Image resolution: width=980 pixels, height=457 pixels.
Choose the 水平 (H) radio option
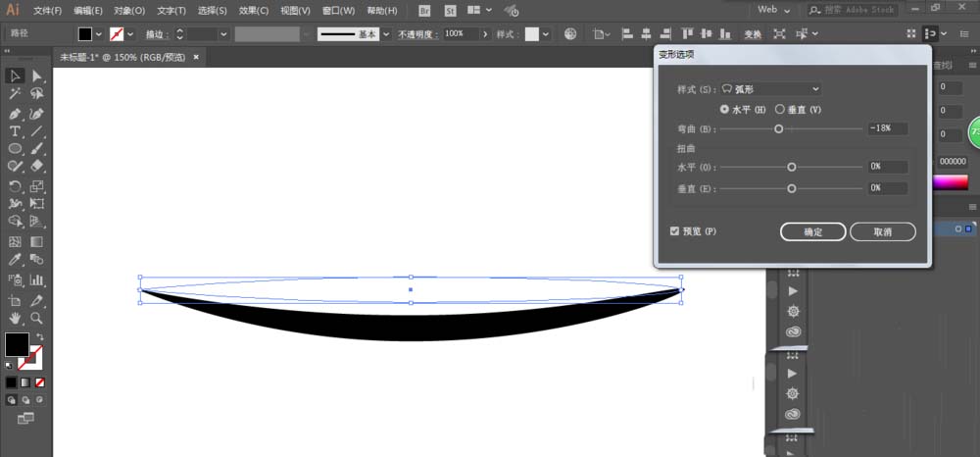click(x=725, y=109)
